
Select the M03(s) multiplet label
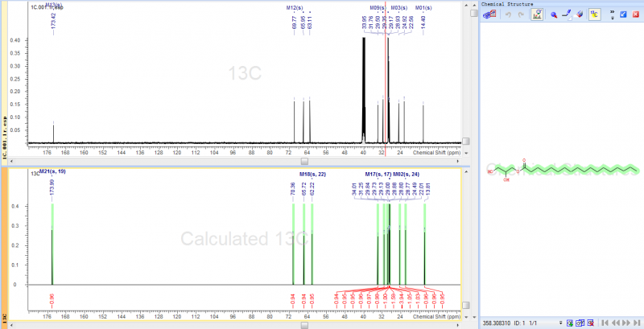point(399,7)
